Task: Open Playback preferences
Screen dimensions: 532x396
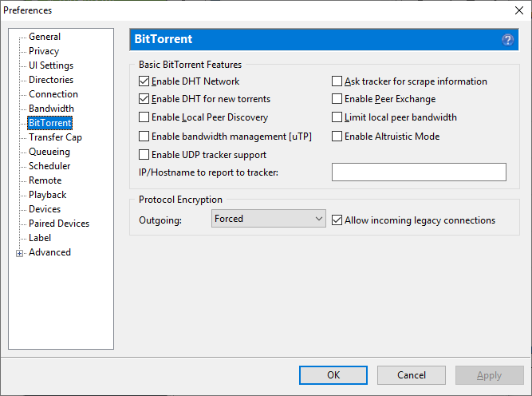Action: [x=48, y=195]
